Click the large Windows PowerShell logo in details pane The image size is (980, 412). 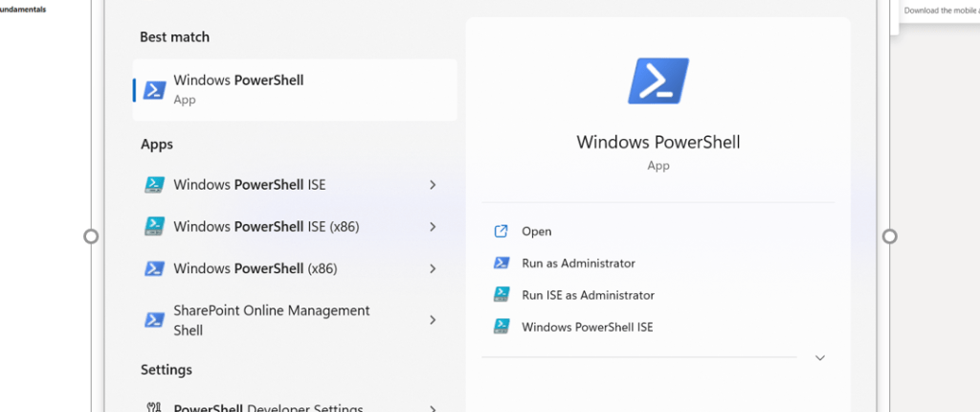657,80
